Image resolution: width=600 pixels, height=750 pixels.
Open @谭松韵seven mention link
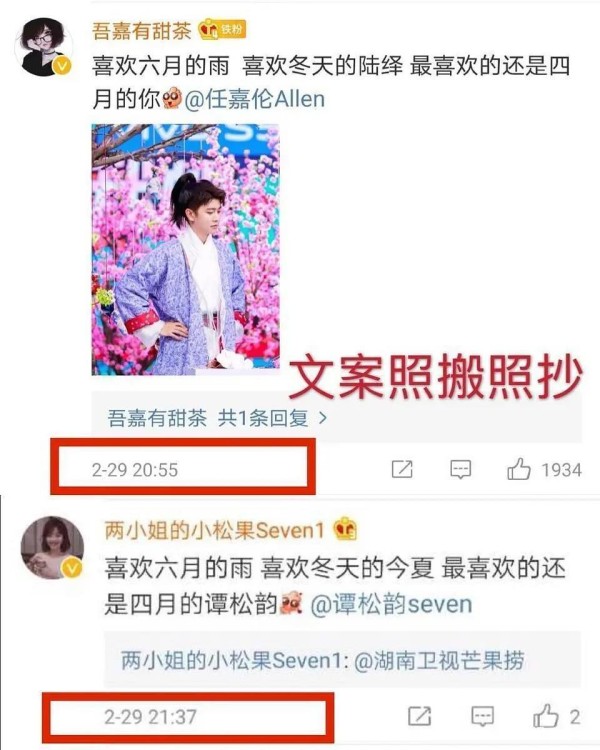click(391, 604)
